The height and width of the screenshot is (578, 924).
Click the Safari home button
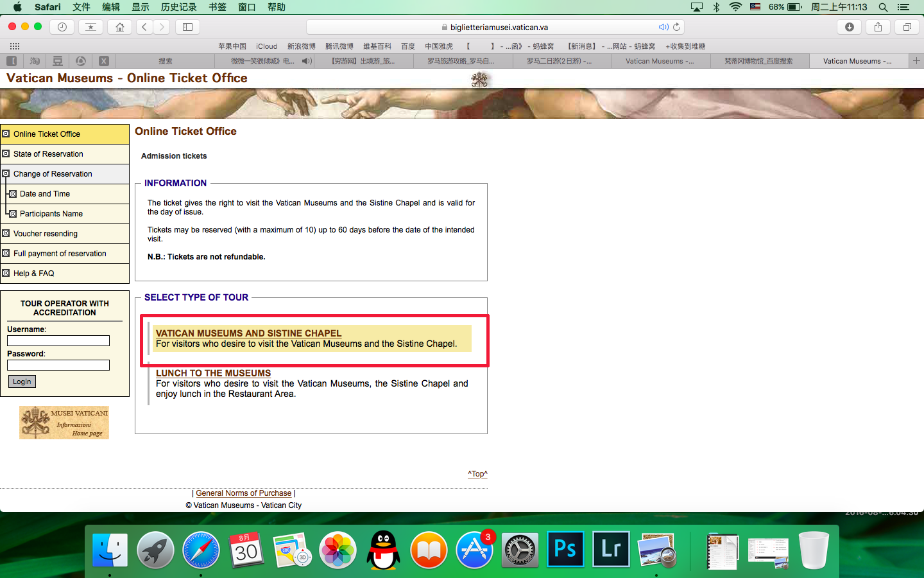[119, 27]
